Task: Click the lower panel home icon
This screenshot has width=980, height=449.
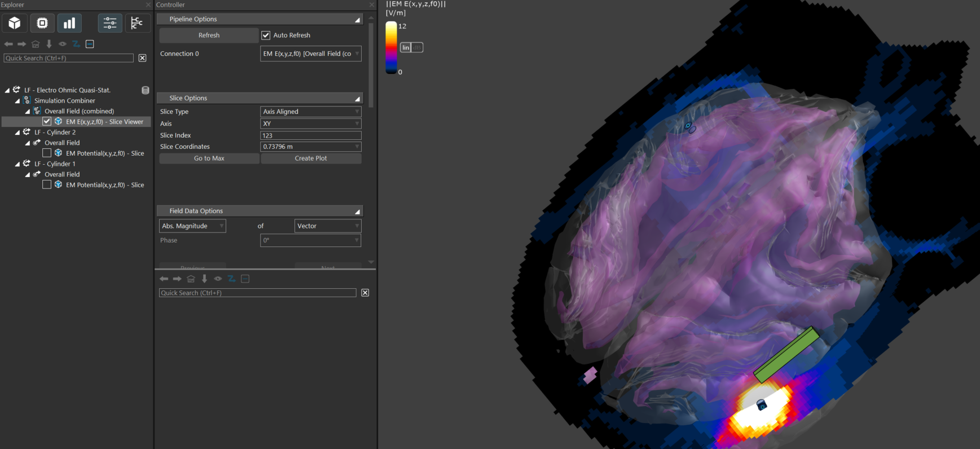Action: [191, 279]
